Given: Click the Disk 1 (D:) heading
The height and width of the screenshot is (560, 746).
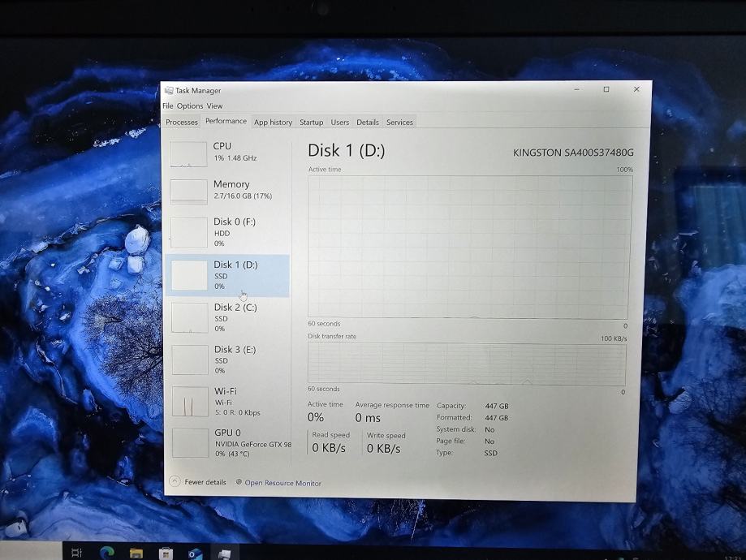Looking at the screenshot, I should tap(347, 150).
